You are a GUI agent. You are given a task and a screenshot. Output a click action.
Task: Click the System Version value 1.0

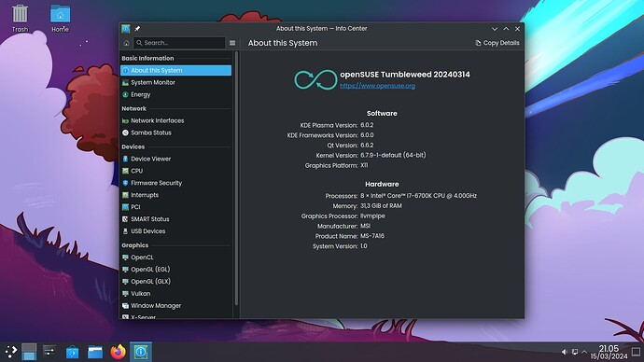(364, 246)
